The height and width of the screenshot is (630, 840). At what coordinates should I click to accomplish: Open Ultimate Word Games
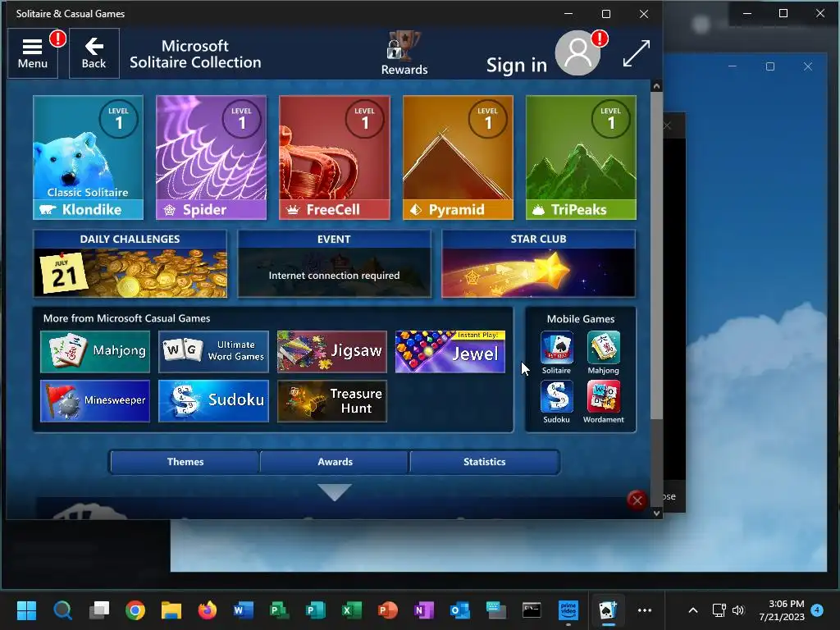pyautogui.click(x=213, y=351)
